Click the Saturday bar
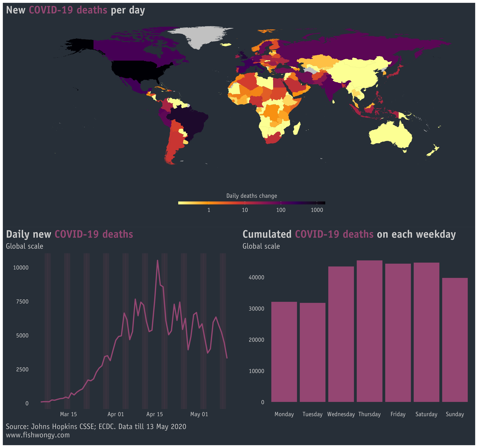This screenshot has width=478, height=448. (x=427, y=332)
